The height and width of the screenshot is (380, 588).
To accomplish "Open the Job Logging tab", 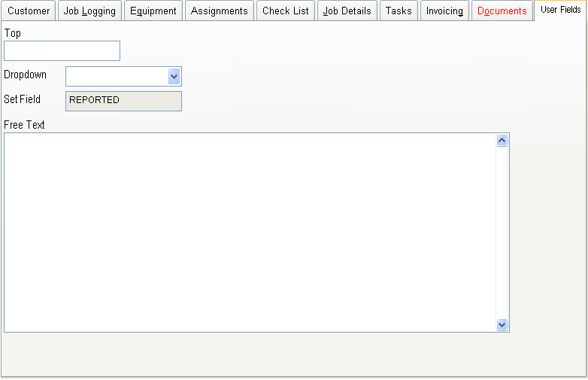I will pos(89,11).
